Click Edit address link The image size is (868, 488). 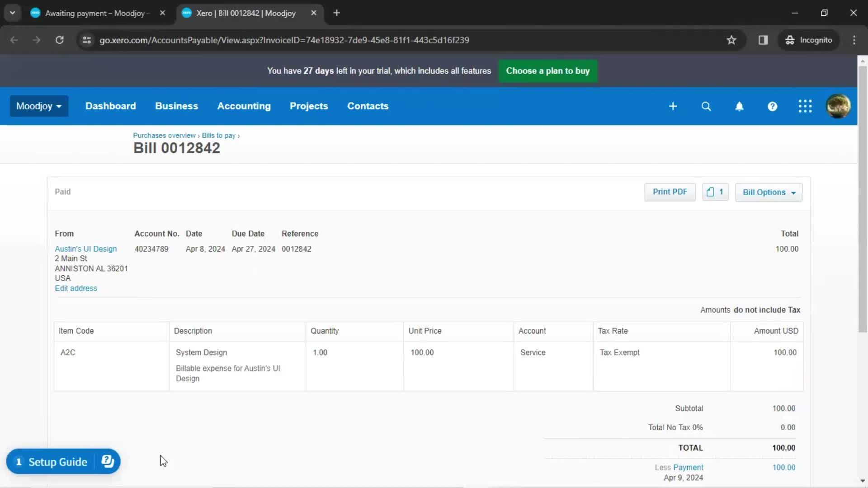(x=76, y=288)
